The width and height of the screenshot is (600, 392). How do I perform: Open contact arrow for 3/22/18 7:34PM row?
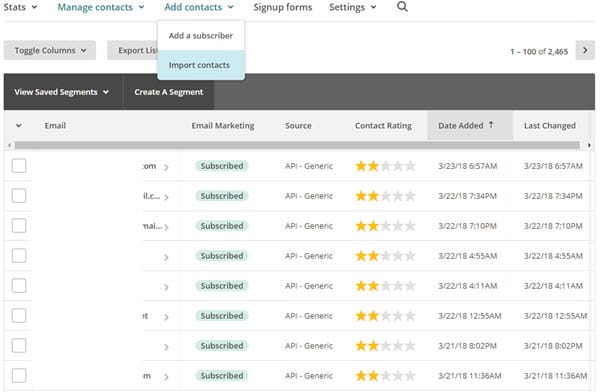(166, 197)
